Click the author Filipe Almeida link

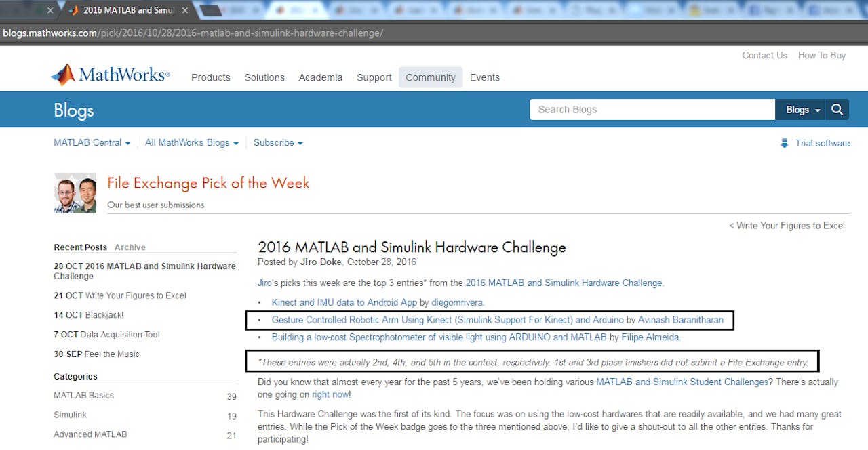(x=650, y=337)
